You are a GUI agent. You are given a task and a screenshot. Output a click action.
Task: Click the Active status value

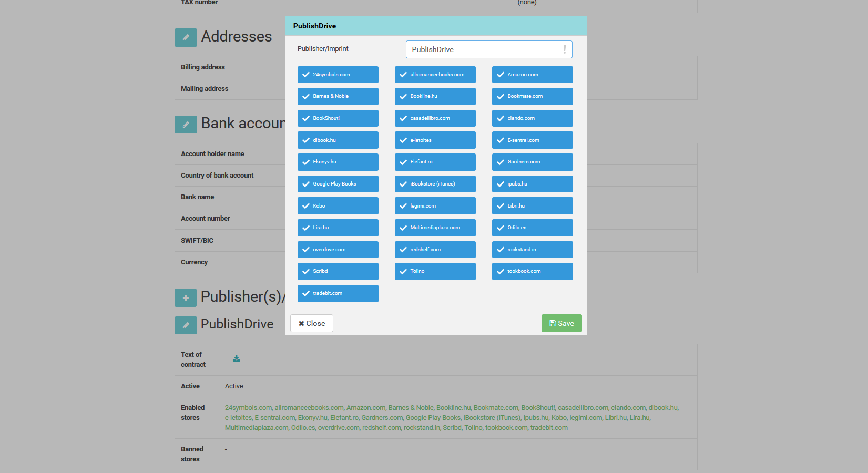tap(234, 386)
